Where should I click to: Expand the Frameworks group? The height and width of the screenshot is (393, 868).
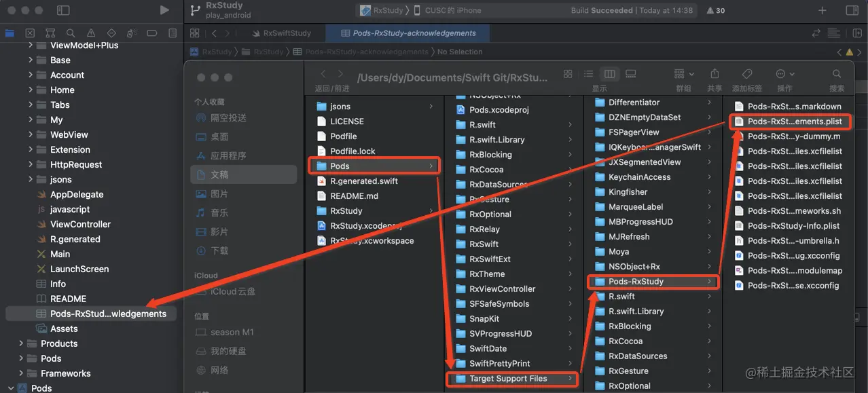pos(21,373)
